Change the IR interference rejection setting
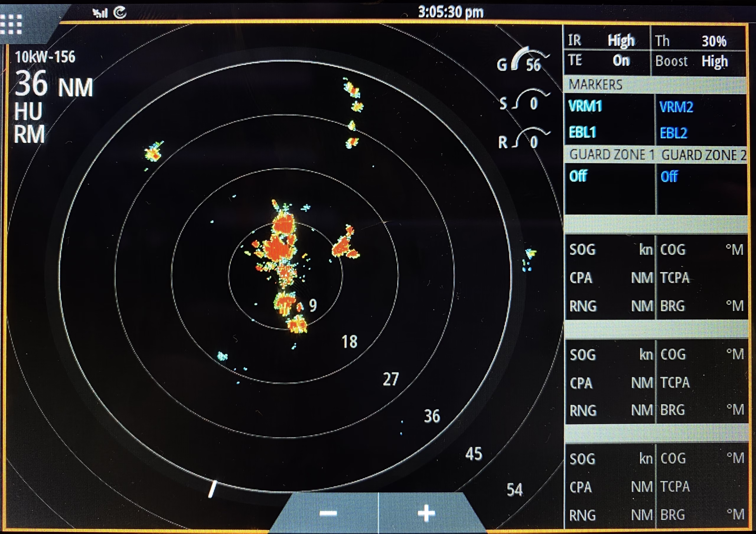Viewport: 756px width, 534px height. point(607,40)
